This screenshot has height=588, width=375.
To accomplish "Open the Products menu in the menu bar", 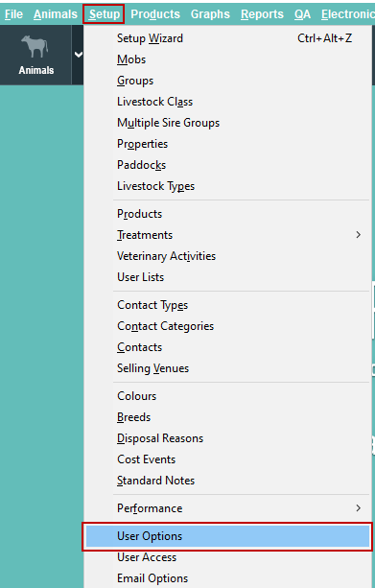I will coord(155,14).
